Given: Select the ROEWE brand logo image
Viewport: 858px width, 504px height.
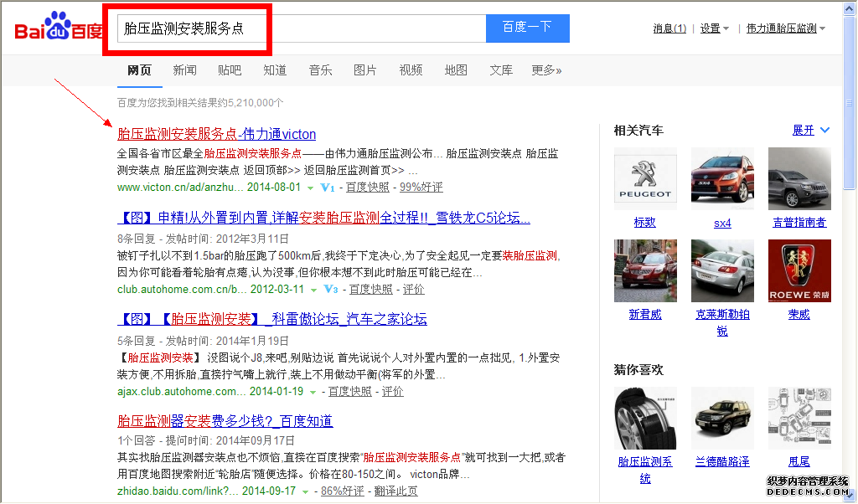Looking at the screenshot, I should [x=799, y=270].
